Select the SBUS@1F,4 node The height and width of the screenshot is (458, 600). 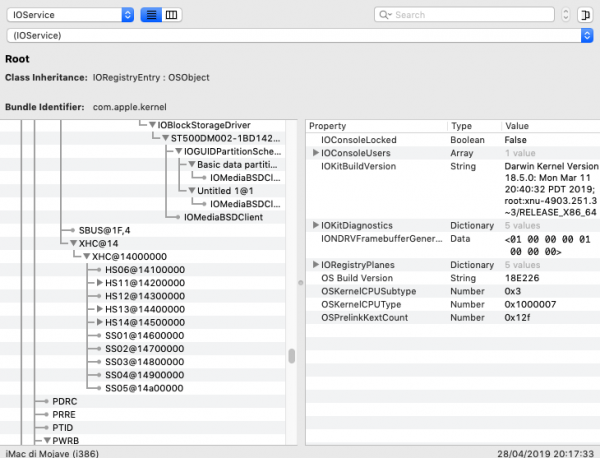(x=89, y=229)
